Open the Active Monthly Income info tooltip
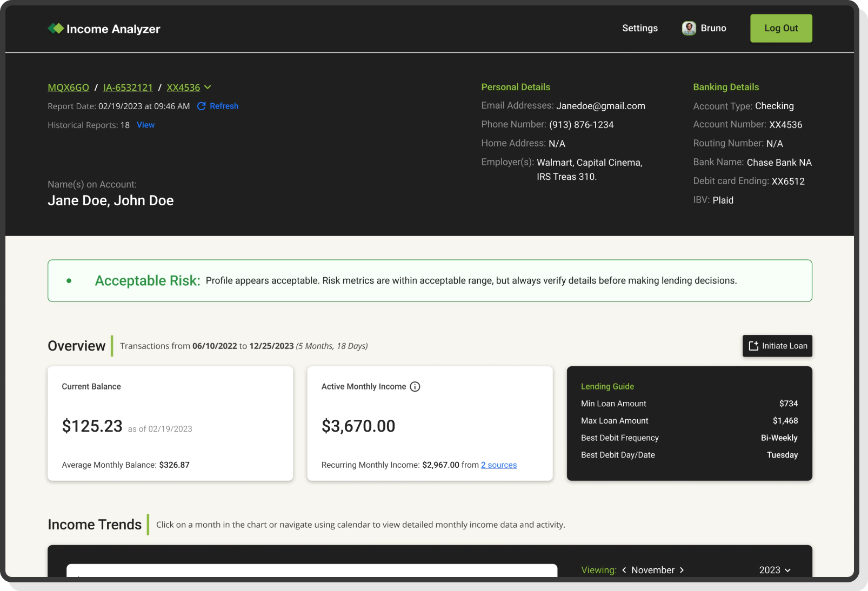The height and width of the screenshot is (591, 868). (x=415, y=386)
